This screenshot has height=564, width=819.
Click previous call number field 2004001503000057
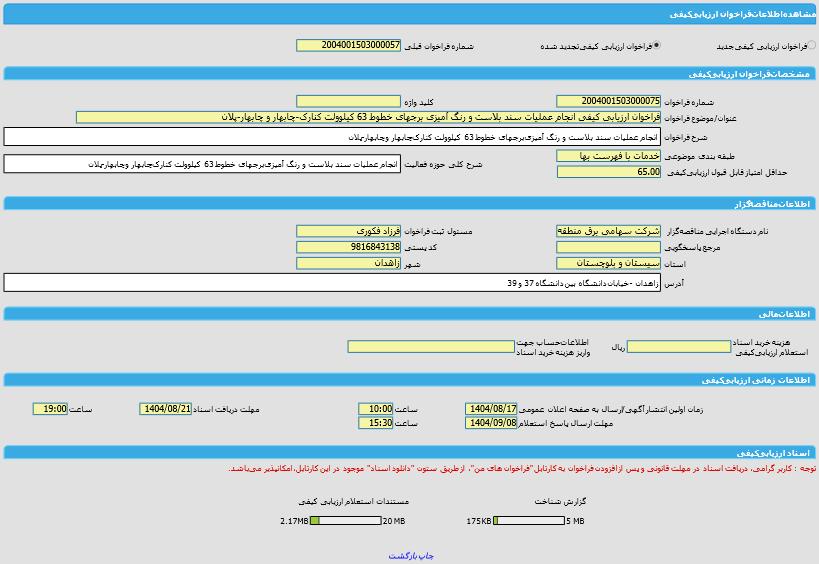(348, 46)
